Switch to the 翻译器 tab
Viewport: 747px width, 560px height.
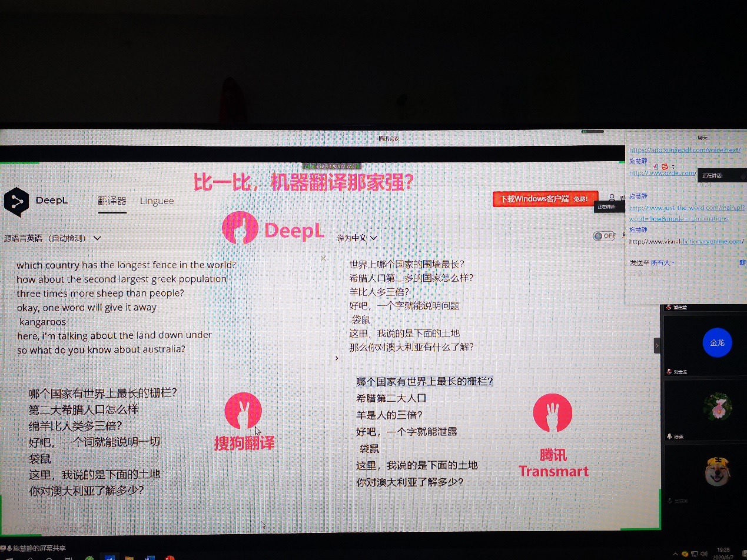click(112, 201)
